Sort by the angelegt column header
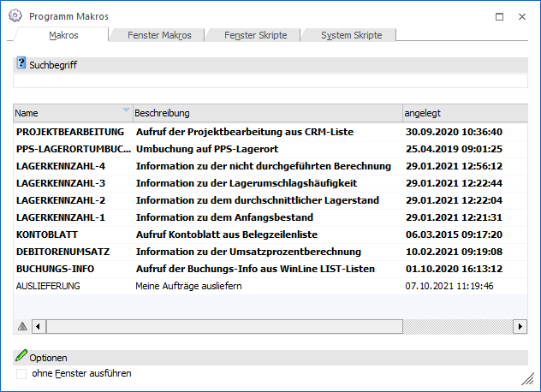Image resolution: width=541 pixels, height=392 pixels. [462, 113]
